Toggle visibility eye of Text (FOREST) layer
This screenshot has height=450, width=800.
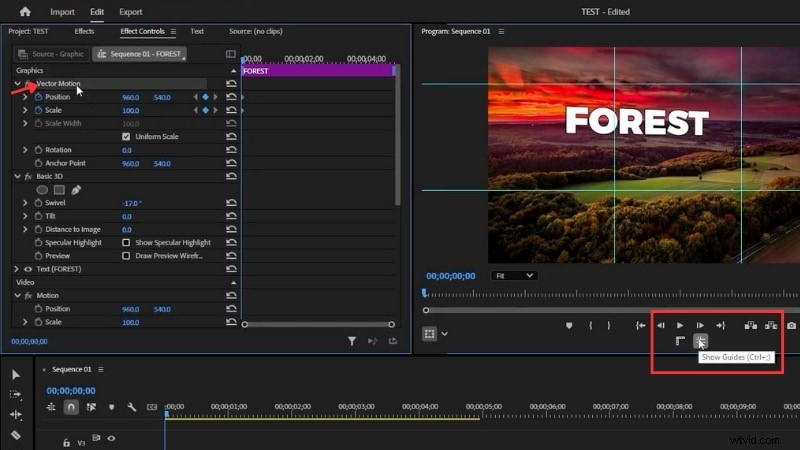pos(28,269)
